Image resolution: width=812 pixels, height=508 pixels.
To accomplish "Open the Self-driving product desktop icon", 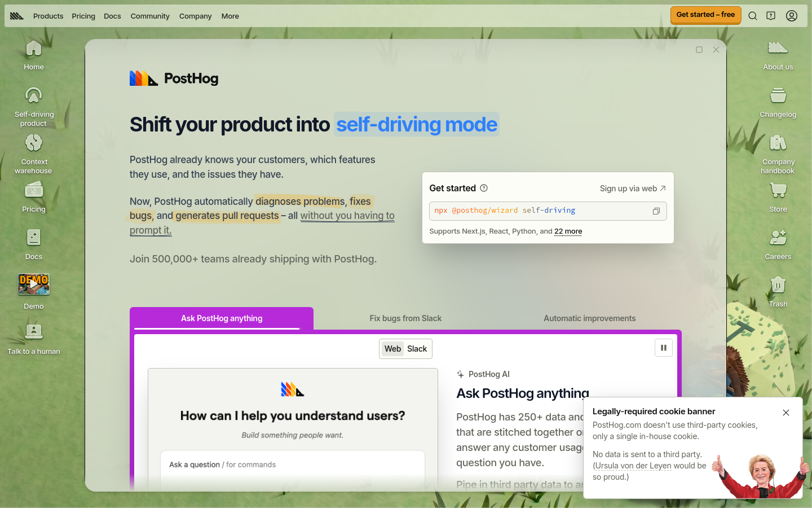I will 34,106.
